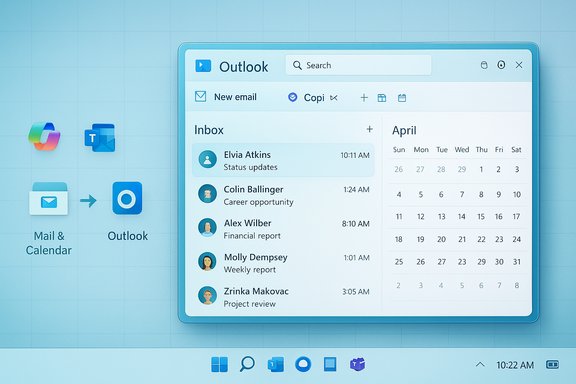
Task: Click the store-style icon in toolbar
Action: click(x=382, y=98)
